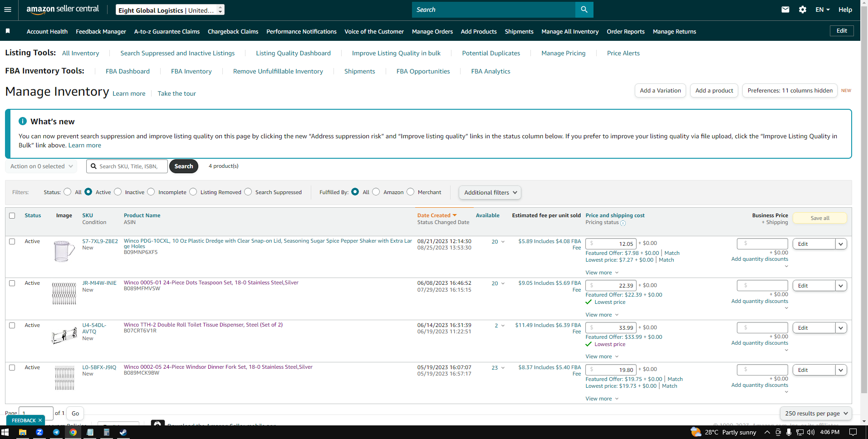The height and width of the screenshot is (439, 868).
Task: Select the checkbox for SKU S7-7XL9-ZBE2
Action: (12, 241)
